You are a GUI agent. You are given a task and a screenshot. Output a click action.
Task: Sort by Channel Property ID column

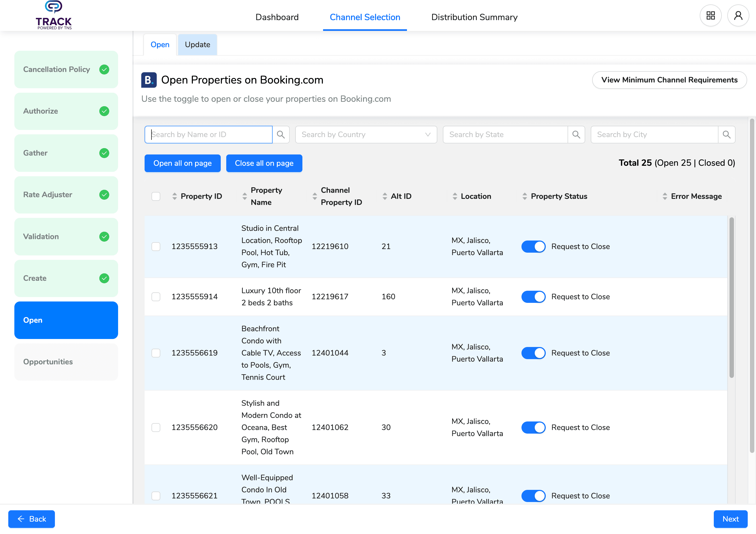click(315, 197)
